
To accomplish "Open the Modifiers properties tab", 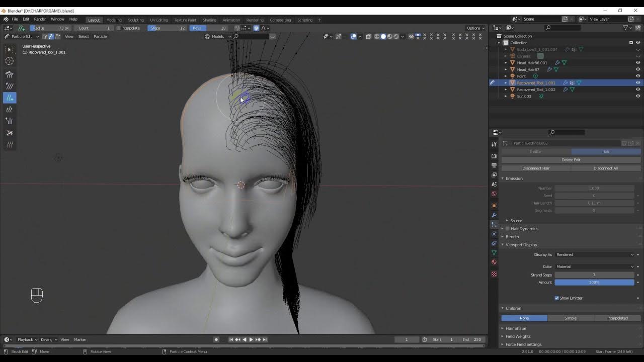I will tap(494, 215).
